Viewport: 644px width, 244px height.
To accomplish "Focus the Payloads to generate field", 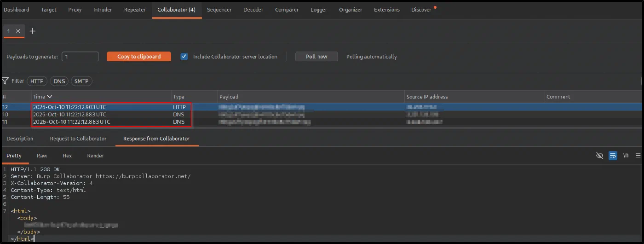I will (80, 57).
